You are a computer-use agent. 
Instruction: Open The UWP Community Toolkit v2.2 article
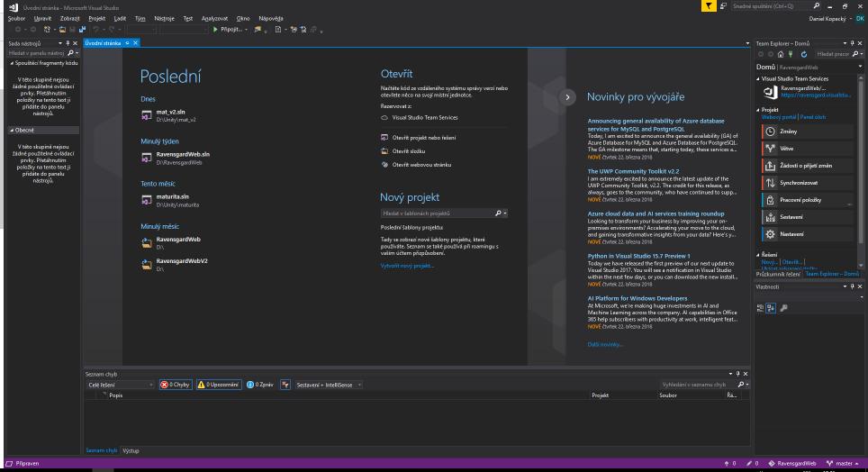click(633, 172)
